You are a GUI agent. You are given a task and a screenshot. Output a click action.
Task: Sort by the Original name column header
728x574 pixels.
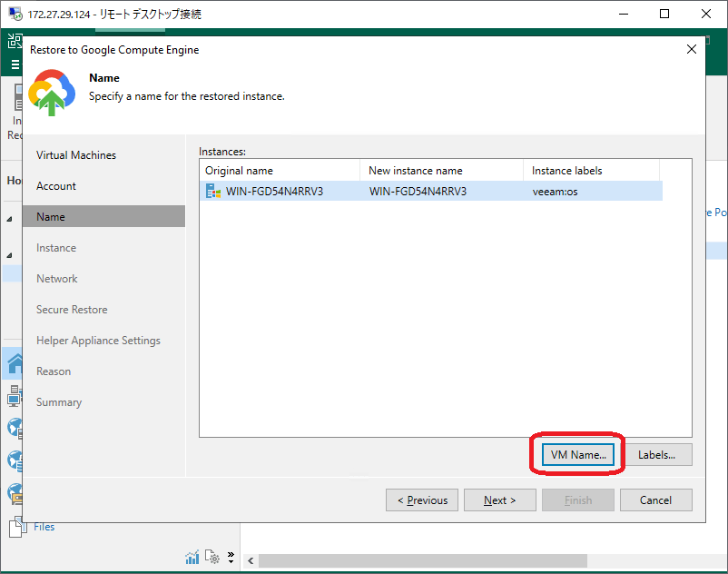click(x=280, y=171)
